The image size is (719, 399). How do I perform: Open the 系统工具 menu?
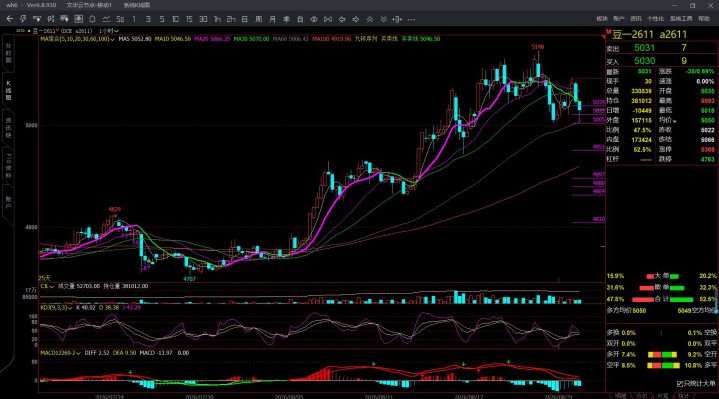click(681, 19)
